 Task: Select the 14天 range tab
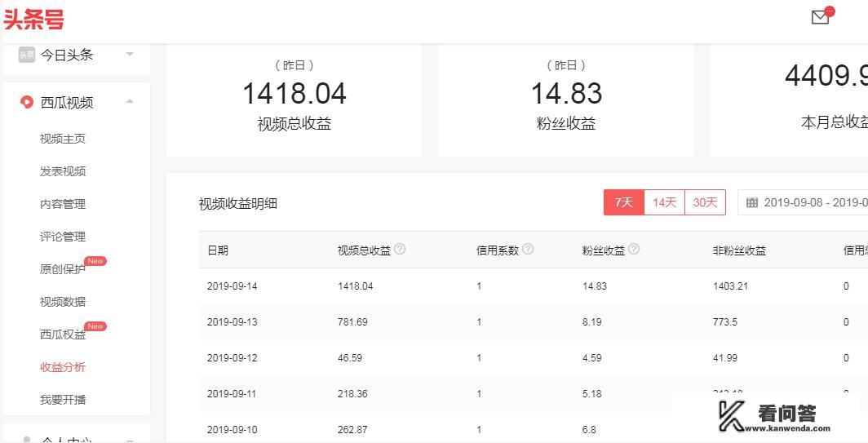[664, 202]
